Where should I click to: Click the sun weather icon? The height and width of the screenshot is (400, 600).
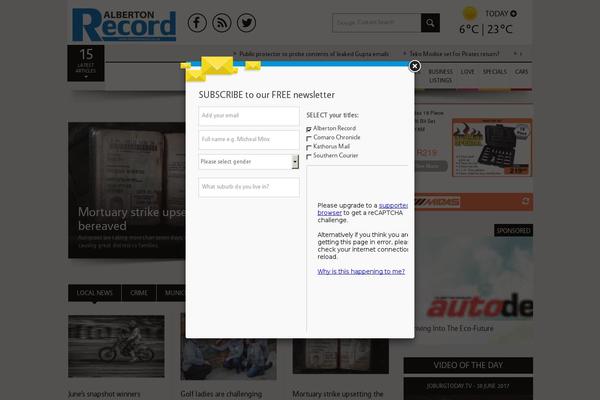click(470, 13)
